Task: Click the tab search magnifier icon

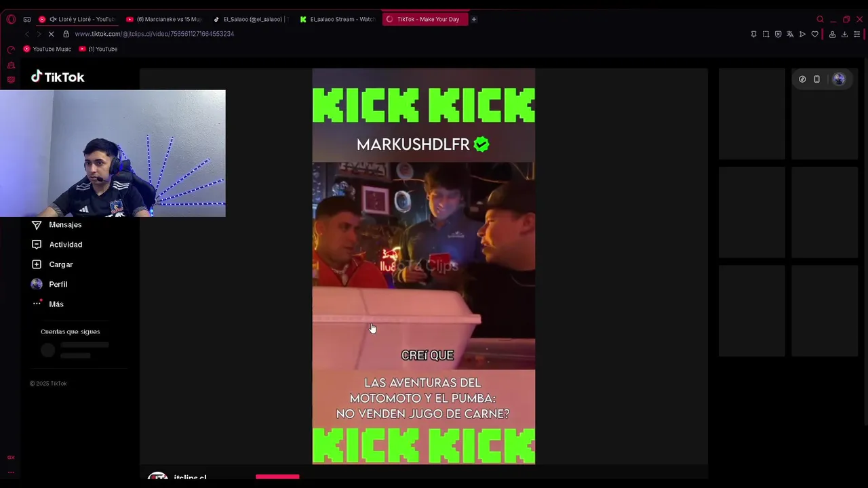Action: click(x=820, y=19)
